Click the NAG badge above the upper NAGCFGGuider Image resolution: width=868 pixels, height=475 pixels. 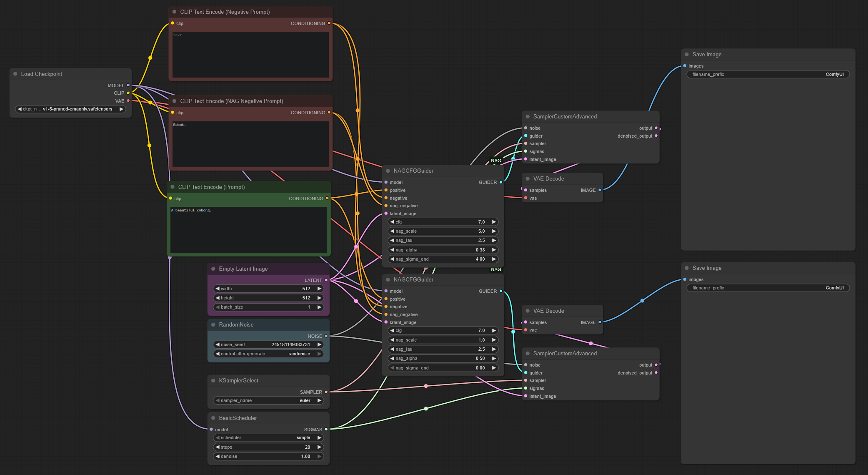coord(496,161)
